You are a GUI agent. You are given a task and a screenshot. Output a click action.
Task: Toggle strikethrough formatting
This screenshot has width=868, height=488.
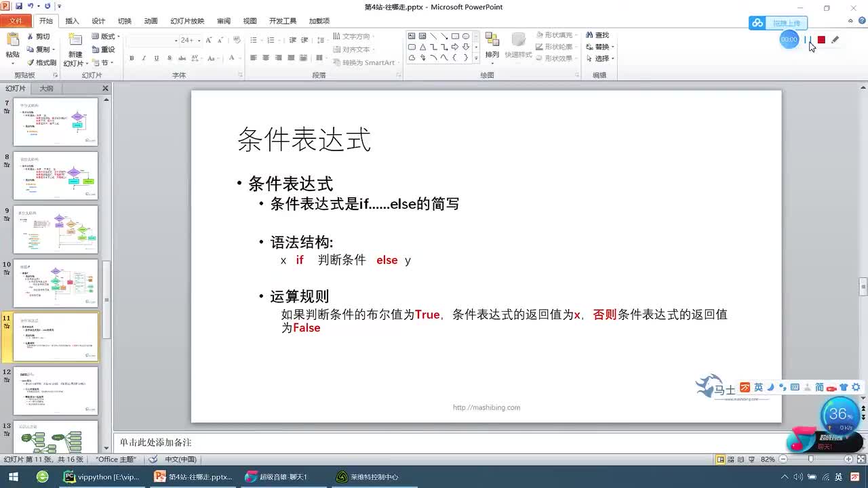[182, 58]
